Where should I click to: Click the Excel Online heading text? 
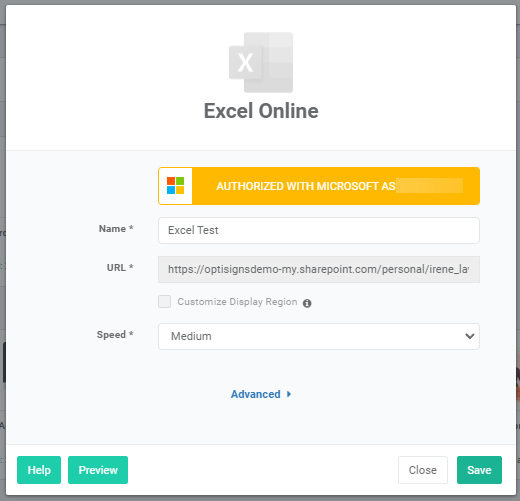point(261,111)
